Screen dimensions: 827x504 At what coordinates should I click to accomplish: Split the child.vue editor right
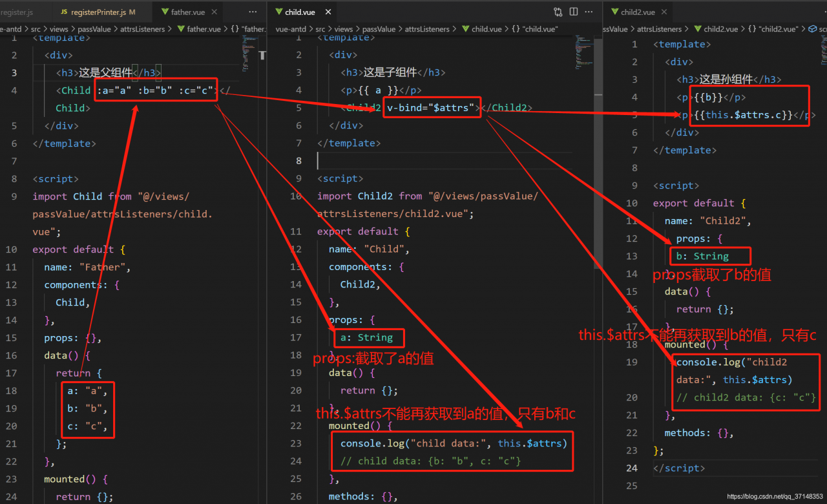pos(574,12)
